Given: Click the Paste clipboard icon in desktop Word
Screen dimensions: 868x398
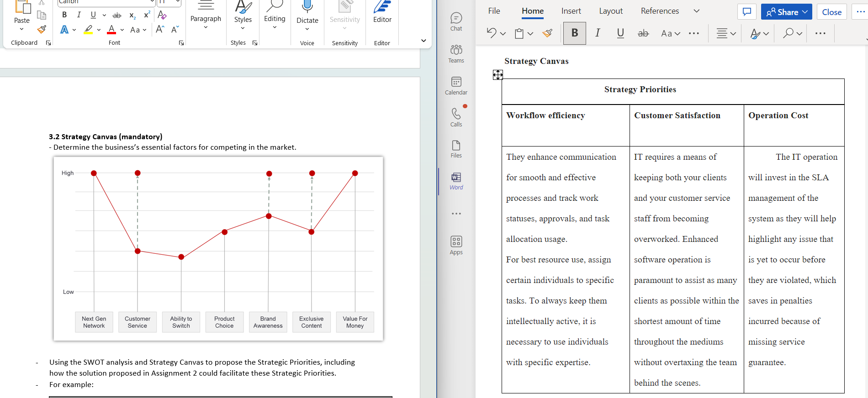Looking at the screenshot, I should coord(22,6).
